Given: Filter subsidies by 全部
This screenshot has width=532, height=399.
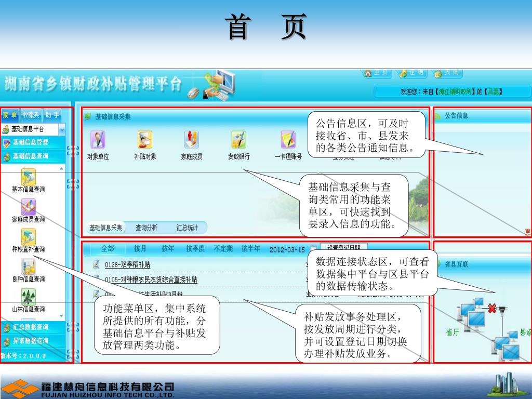Looking at the screenshot, I should pyautogui.click(x=108, y=249).
